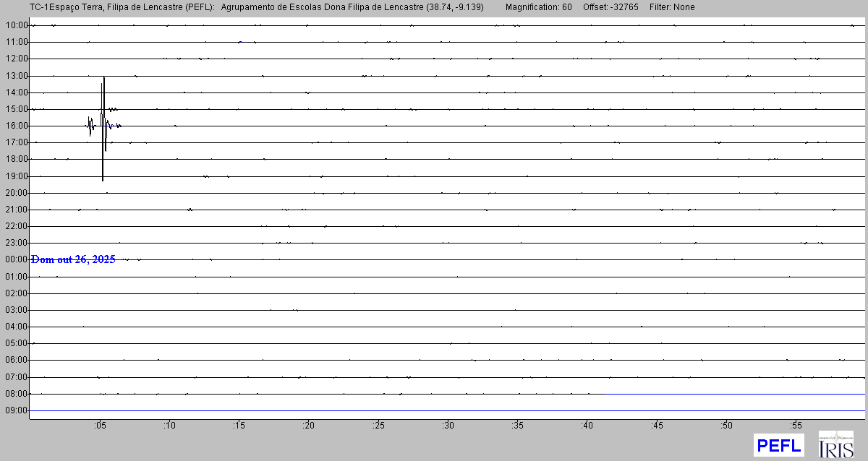Image resolution: width=868 pixels, height=461 pixels.
Task: Click the 'Magnification: 60' header text
Action: pos(539,7)
